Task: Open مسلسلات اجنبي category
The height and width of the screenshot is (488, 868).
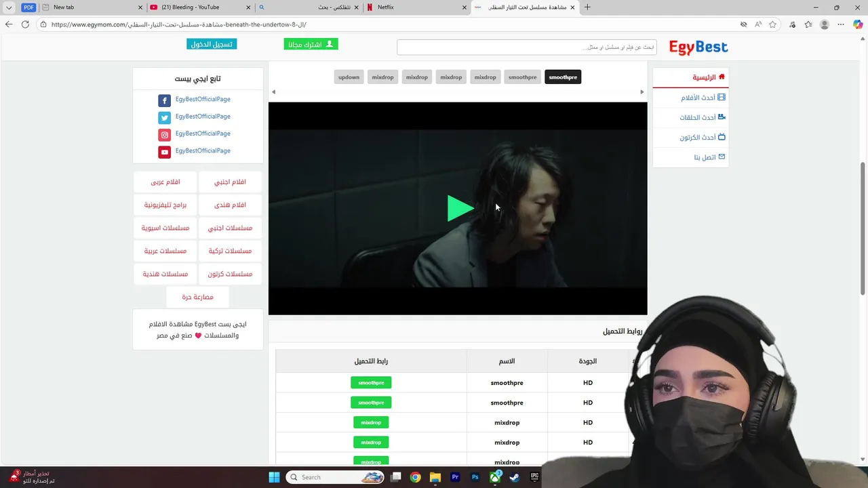Action: (x=231, y=228)
